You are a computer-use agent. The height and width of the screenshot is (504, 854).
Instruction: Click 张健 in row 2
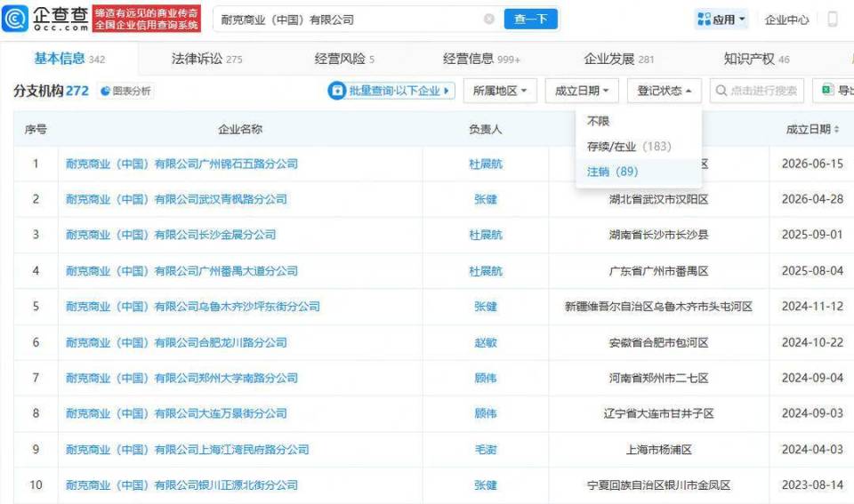(486, 199)
